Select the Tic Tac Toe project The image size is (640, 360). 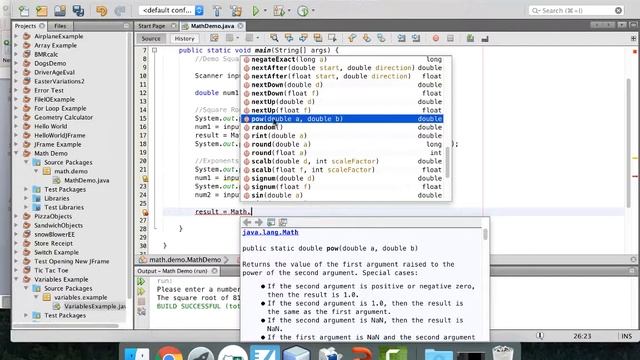pos(51,271)
